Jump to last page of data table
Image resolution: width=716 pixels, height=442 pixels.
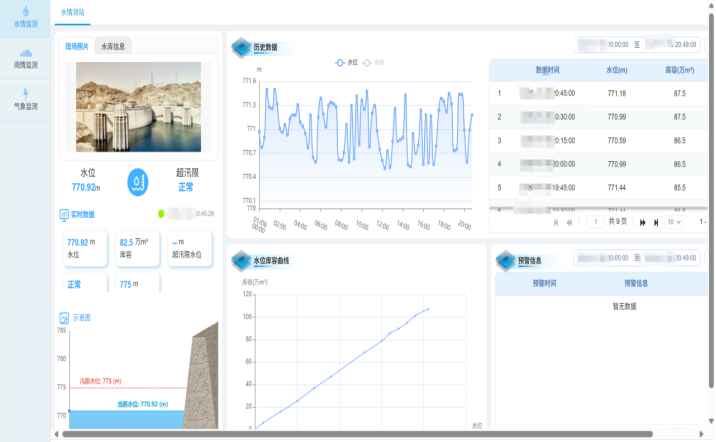656,222
